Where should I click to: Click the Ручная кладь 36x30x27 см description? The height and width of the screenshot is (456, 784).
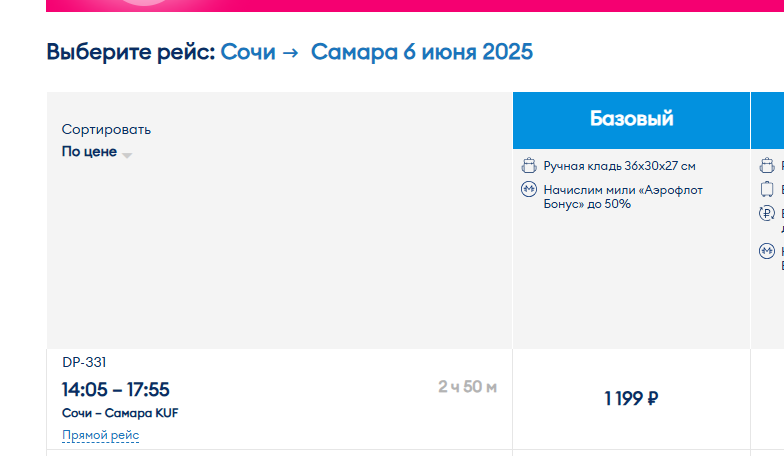pos(620,166)
